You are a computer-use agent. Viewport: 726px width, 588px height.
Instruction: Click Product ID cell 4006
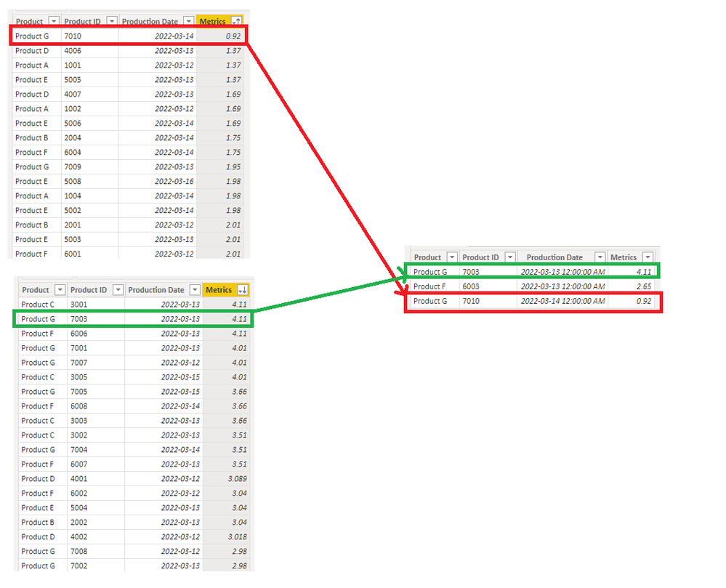73,50
